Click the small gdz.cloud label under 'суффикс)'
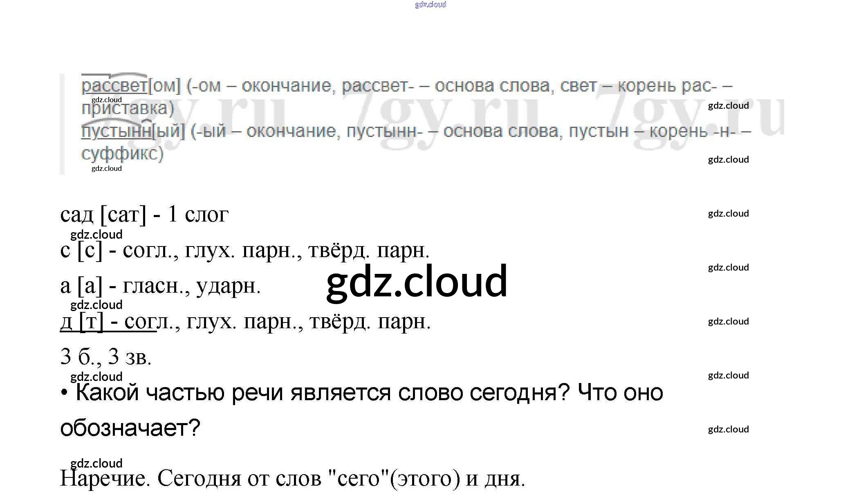861x504 pixels. tap(106, 168)
